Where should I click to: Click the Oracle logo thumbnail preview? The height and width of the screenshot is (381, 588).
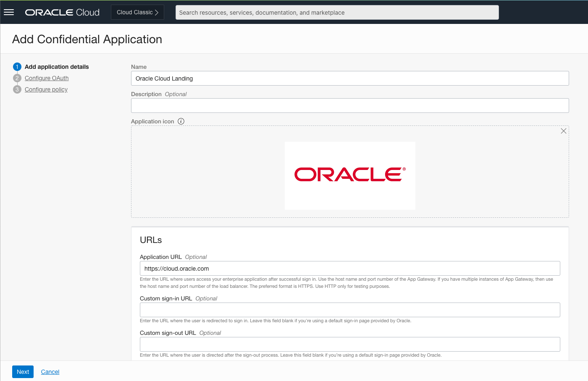350,175
